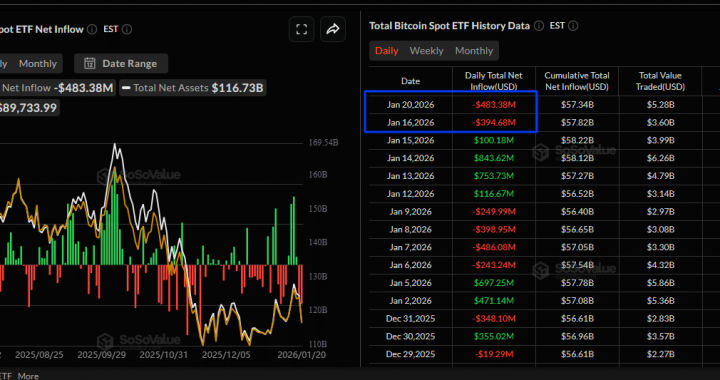
Task: Click the Dec 29,2025 date cell
Action: pos(411,354)
